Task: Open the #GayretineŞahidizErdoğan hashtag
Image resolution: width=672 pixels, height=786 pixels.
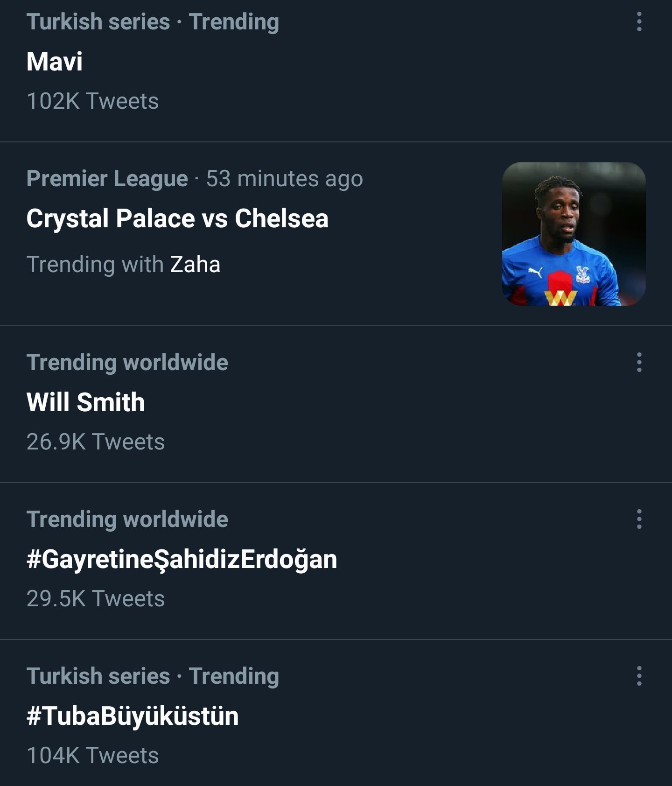Action: tap(182, 559)
